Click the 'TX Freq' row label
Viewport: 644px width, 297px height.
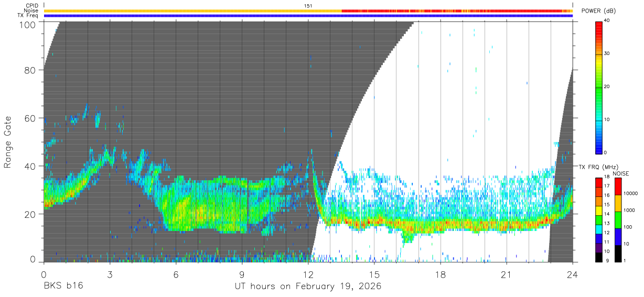click(28, 16)
